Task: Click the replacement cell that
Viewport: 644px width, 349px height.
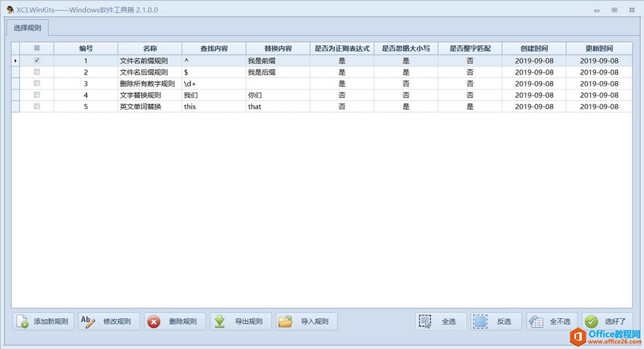Action: [x=278, y=107]
